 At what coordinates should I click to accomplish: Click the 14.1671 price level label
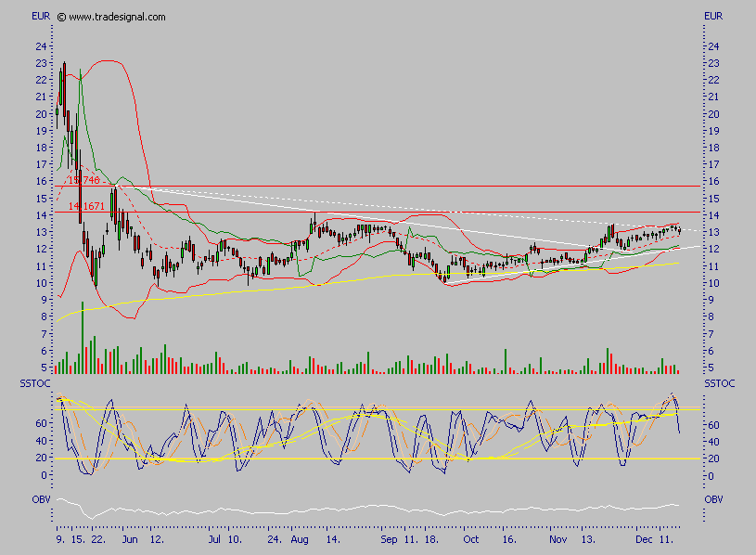86,206
